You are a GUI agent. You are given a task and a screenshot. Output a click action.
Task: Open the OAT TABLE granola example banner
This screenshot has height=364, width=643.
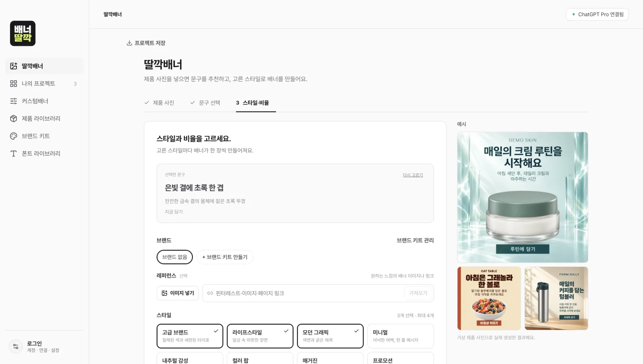tap(489, 299)
